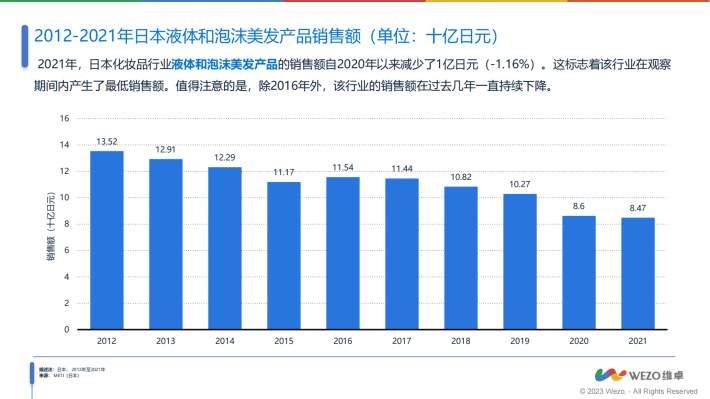Click the MITI source footnote text
This screenshot has height=399, width=710.
coord(59,375)
